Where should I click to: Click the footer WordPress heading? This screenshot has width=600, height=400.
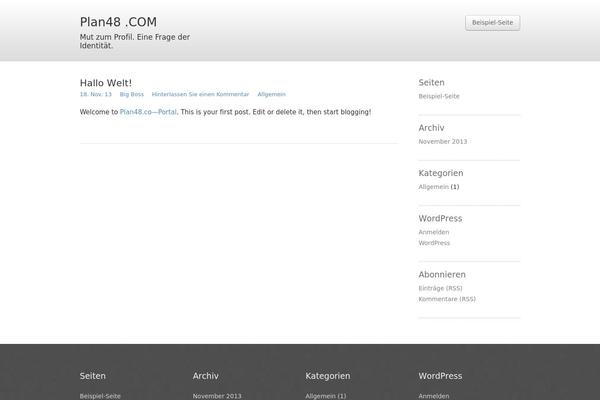[x=440, y=376]
